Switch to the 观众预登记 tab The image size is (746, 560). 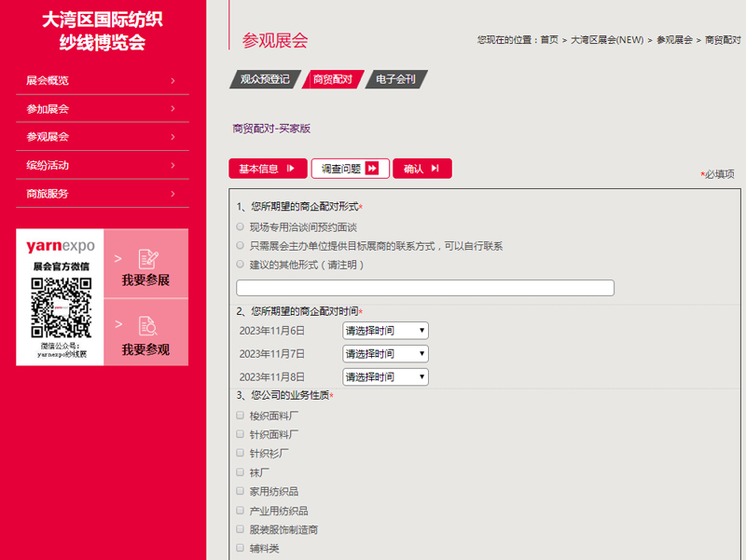click(265, 80)
